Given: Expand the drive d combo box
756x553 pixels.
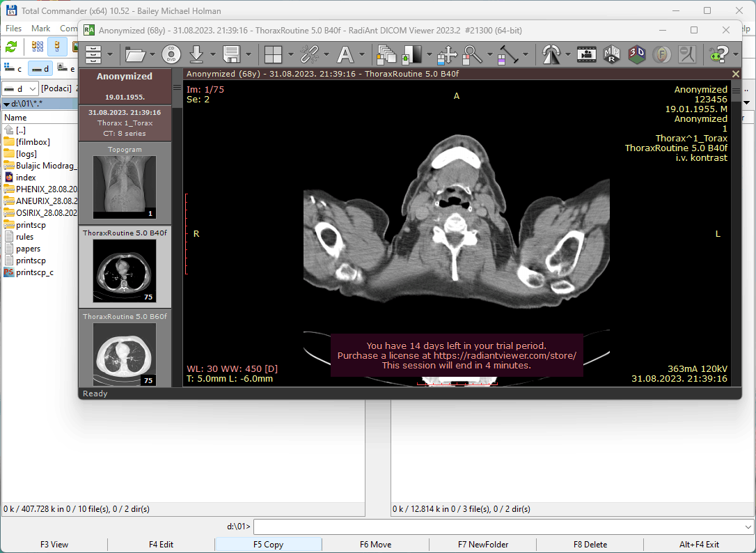Looking at the screenshot, I should [x=33, y=88].
